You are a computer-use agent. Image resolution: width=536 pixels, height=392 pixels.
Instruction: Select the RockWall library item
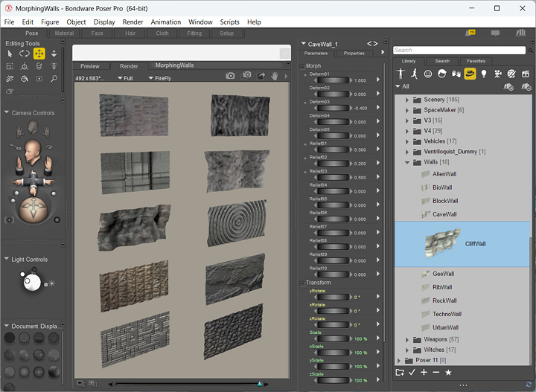pyautogui.click(x=445, y=301)
